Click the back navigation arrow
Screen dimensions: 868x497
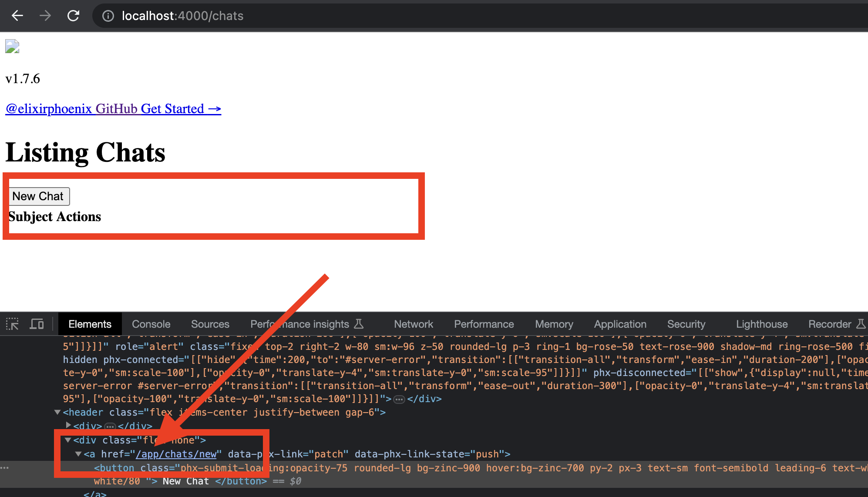point(17,16)
